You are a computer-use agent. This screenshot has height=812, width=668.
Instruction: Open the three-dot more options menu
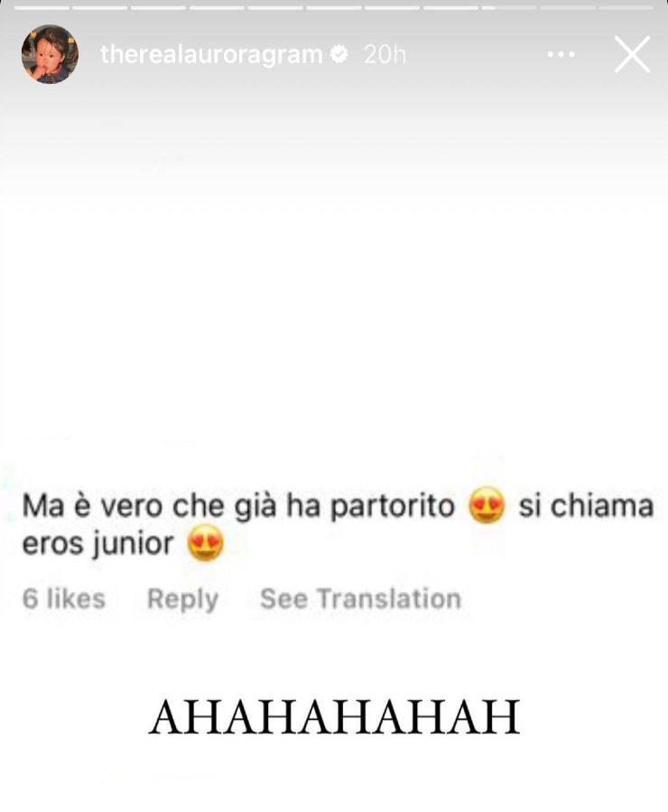coord(561,54)
